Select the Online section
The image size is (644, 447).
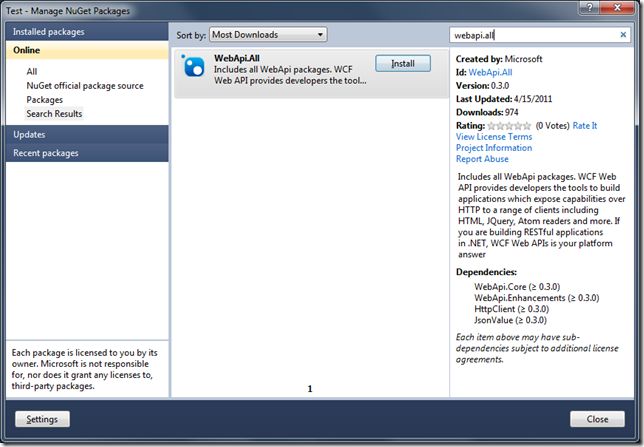87,50
